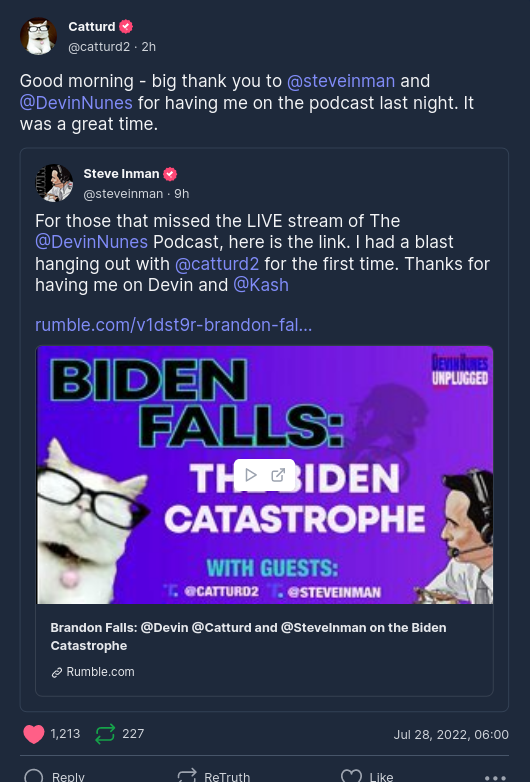Click the green retruth count icon
The image size is (530, 782).
[105, 734]
